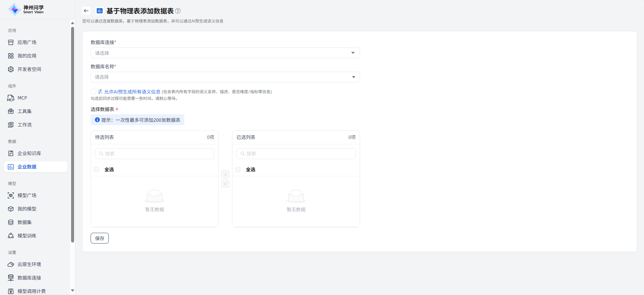The width and height of the screenshot is (644, 295).
Task: Open the 数据库连接 dropdown
Action: point(225,53)
